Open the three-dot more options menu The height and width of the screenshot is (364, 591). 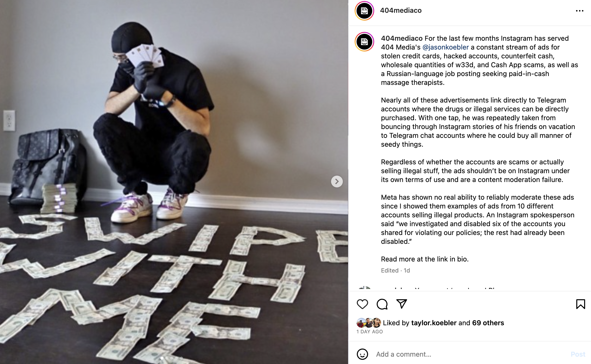click(x=579, y=11)
